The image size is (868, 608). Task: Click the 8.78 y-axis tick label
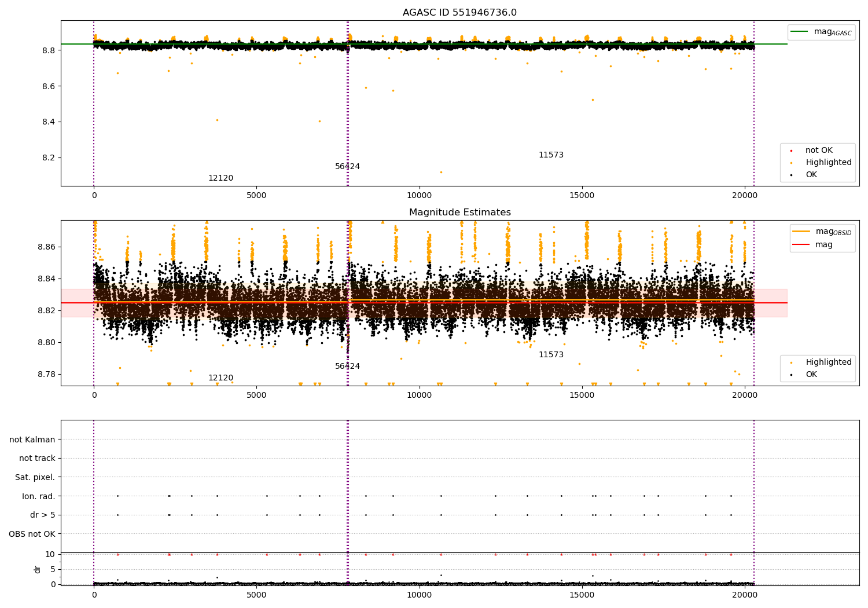coord(46,374)
